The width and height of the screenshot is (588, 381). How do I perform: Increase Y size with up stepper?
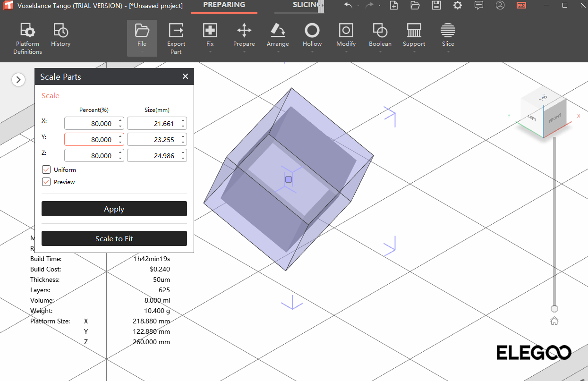(183, 137)
